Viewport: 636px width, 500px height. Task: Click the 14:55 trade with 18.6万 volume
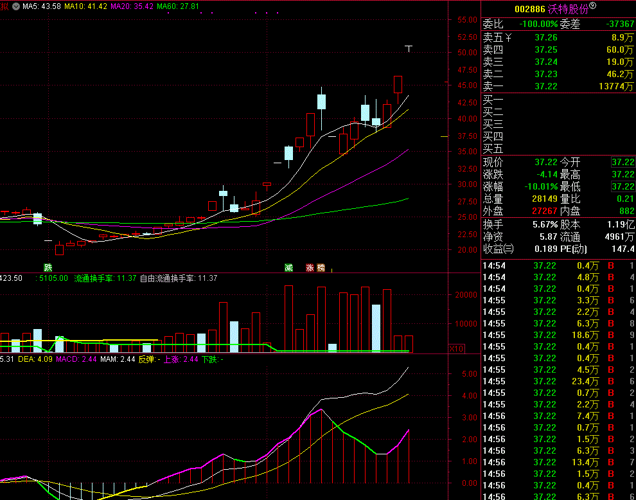[558, 335]
